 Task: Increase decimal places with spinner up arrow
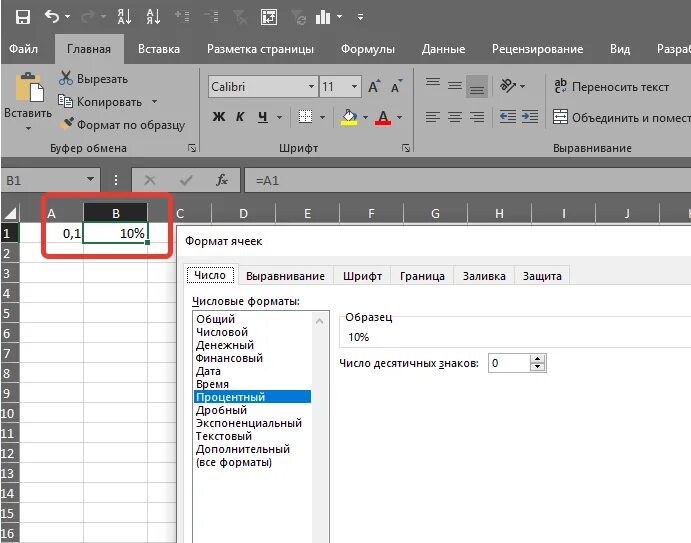click(x=537, y=359)
